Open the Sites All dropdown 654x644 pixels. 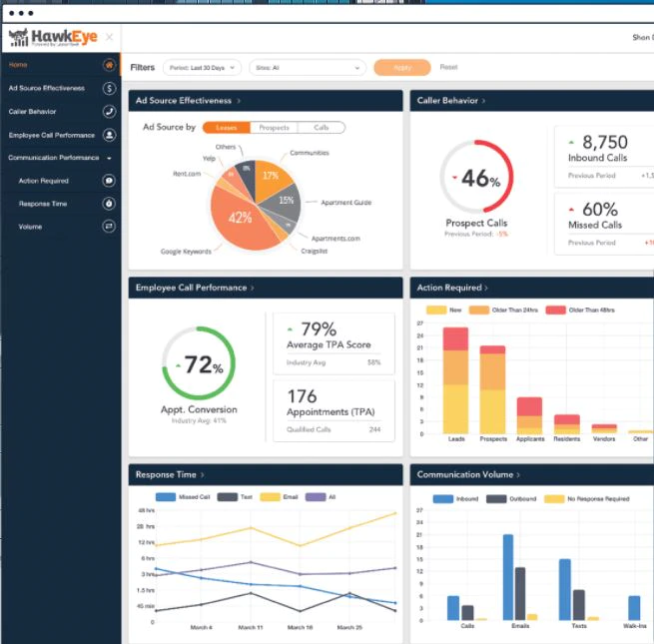tap(308, 68)
